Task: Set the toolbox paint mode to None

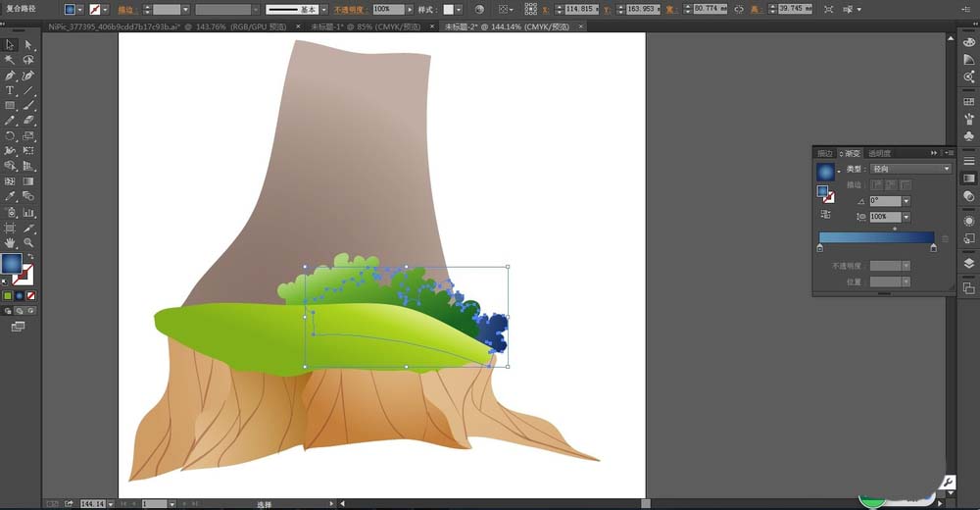Action: (30, 295)
